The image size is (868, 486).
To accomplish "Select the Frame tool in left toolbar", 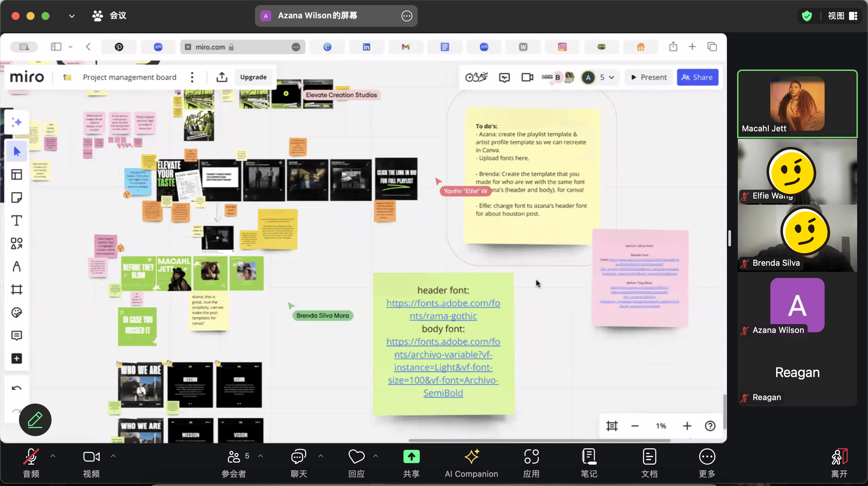I will 16,289.
